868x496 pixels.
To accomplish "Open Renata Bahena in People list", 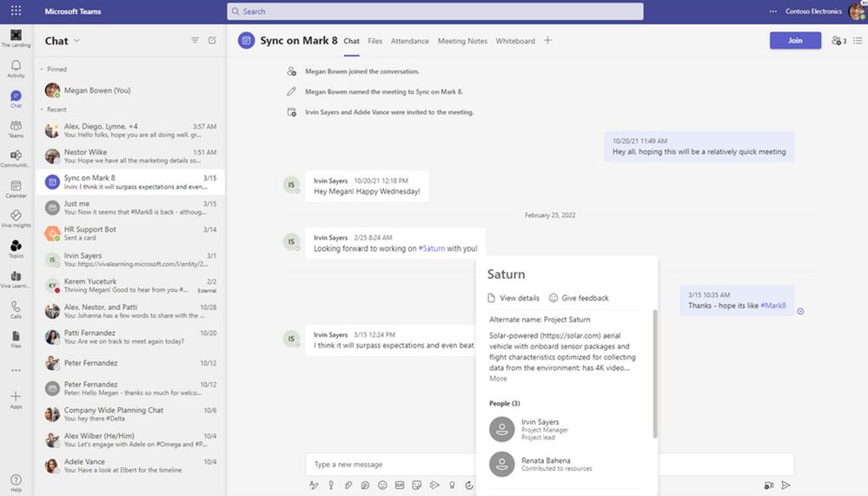I will [565, 464].
